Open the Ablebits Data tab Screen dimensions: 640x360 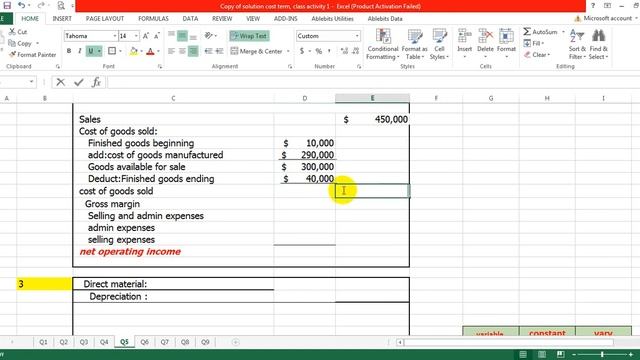pos(385,19)
